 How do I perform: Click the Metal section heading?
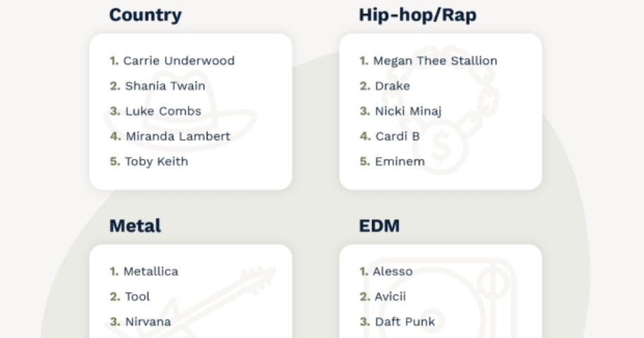point(135,226)
